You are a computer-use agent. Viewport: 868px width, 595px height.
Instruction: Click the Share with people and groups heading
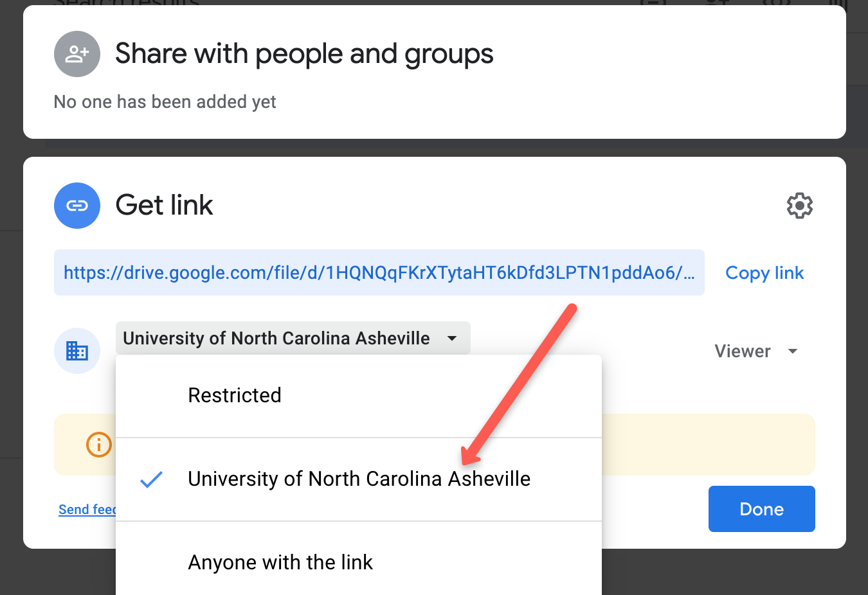tap(304, 54)
